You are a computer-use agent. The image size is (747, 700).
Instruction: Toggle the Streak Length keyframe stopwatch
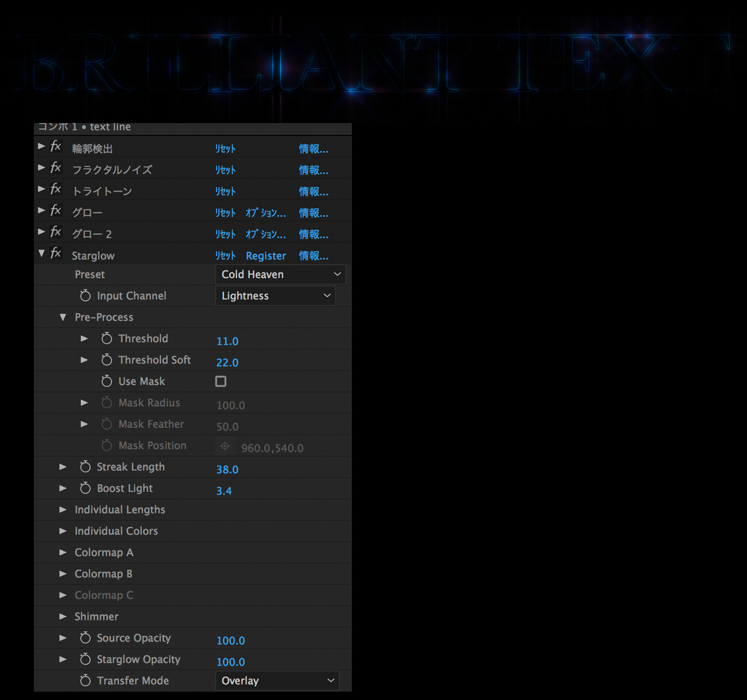[x=85, y=467]
